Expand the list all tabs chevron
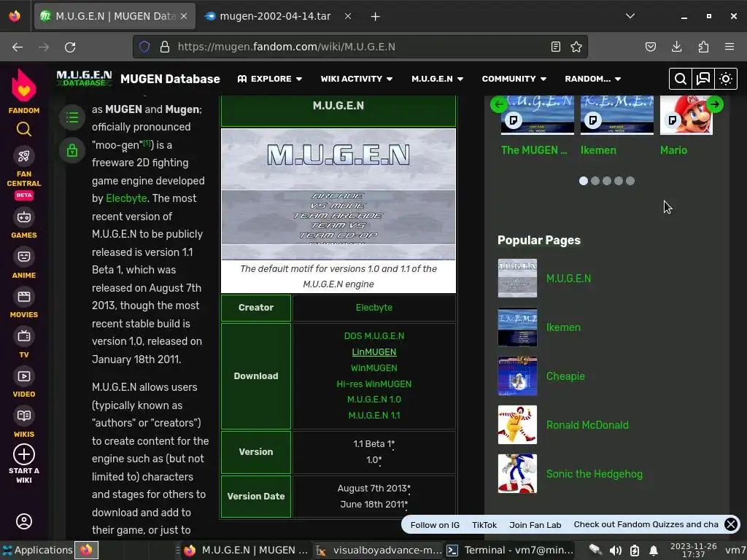Viewport: 747px width, 560px height. click(x=630, y=16)
